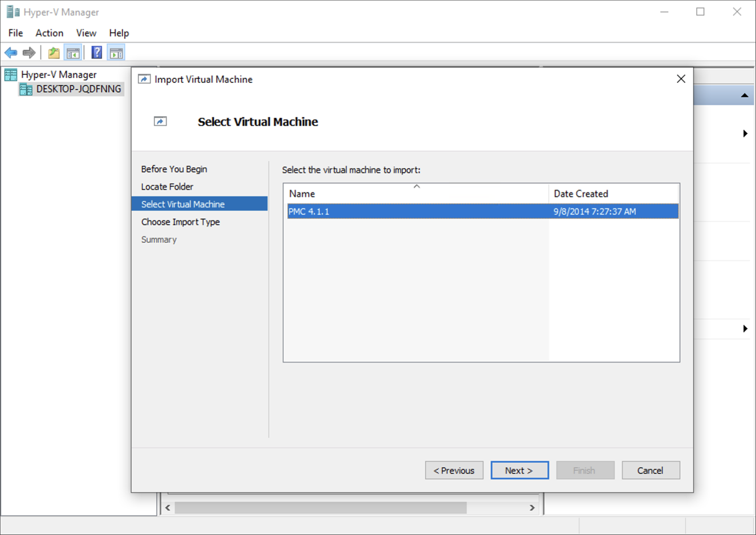Select Hyper-V Manager root tree node
The width and height of the screenshot is (756, 535).
tap(59, 75)
